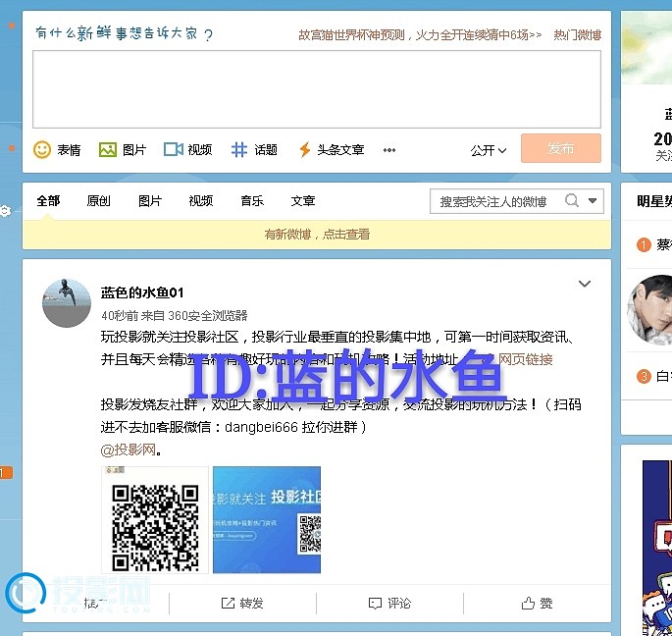Click the @投影网 mention link

click(129, 450)
